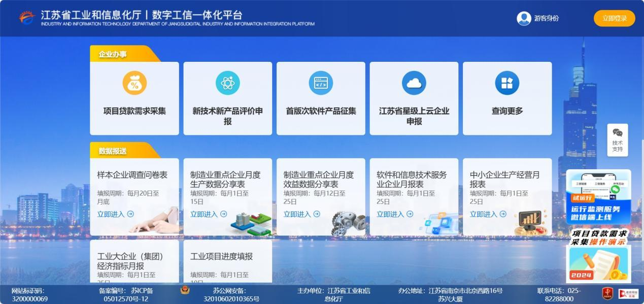Click the guest user avatar icon

(524, 18)
